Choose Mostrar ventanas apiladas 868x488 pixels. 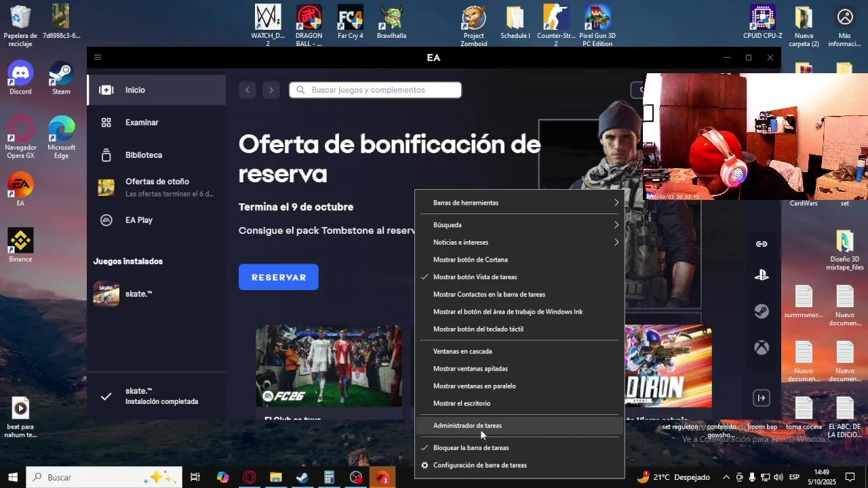(x=519, y=369)
